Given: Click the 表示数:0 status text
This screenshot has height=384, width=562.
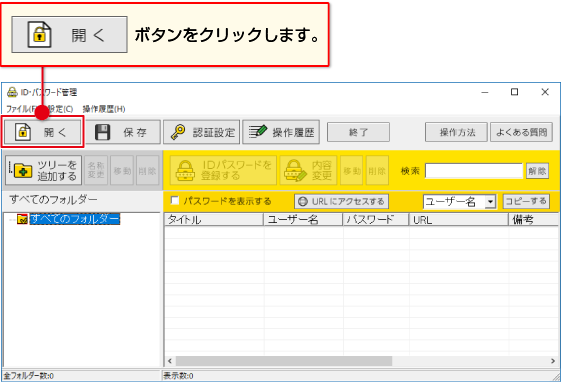Looking at the screenshot, I should [178, 376].
